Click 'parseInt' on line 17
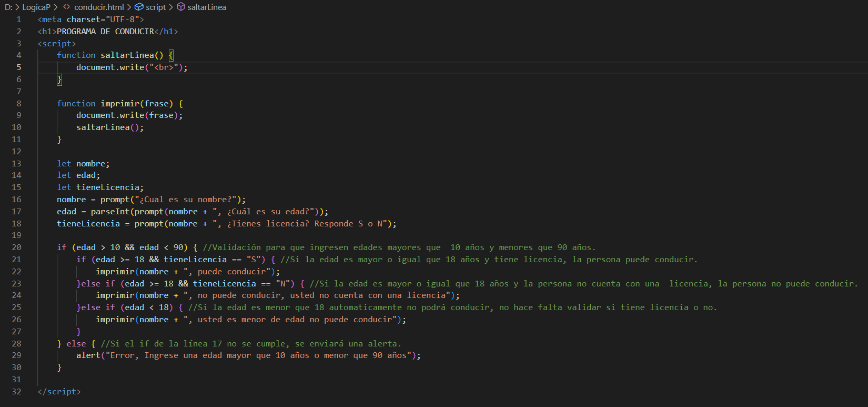 coord(110,212)
